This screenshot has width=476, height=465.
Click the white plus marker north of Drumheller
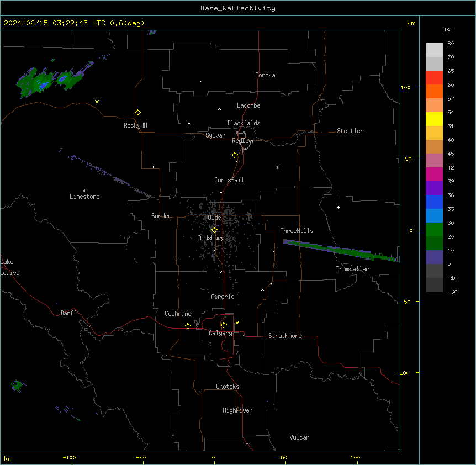click(338, 207)
